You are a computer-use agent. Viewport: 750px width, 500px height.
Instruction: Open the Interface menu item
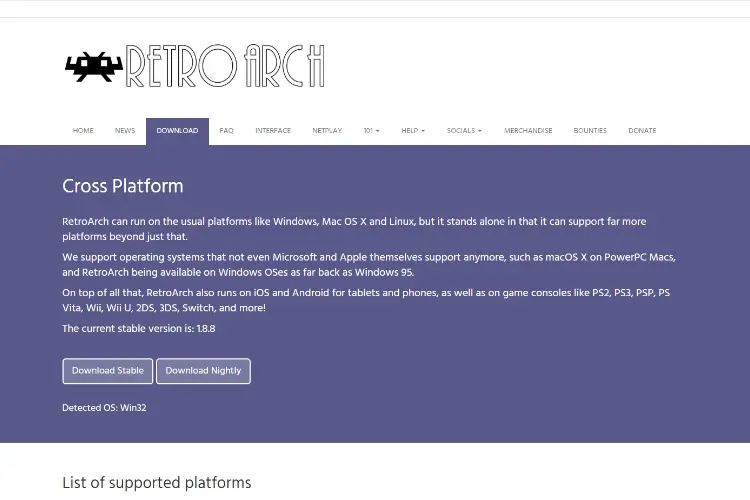273,131
